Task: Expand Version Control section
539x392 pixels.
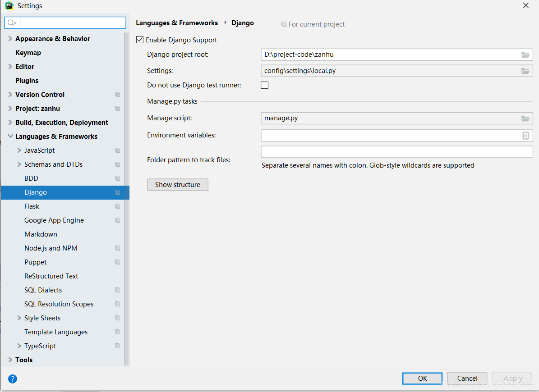Action: (10, 95)
